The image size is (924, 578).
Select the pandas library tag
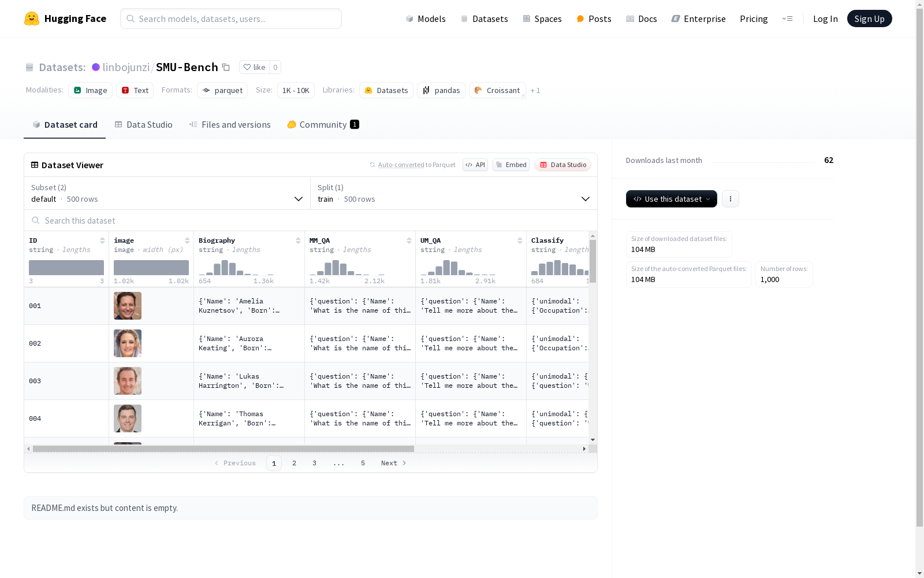coord(441,90)
